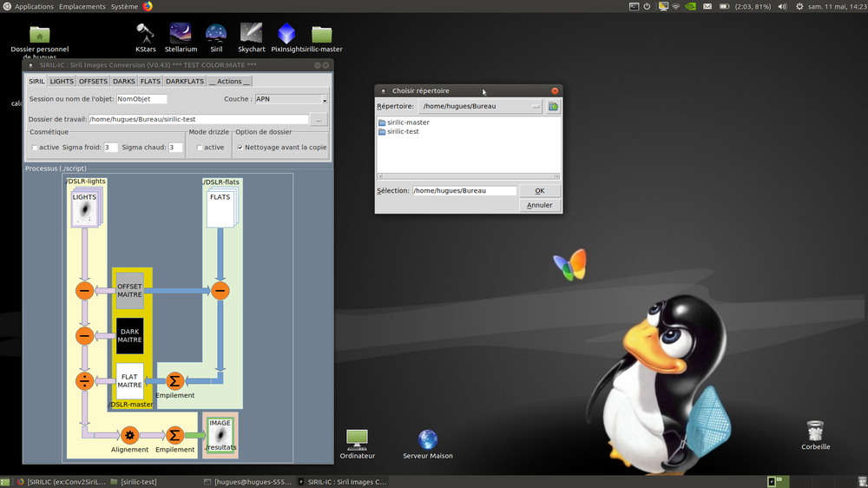Enable Mode drizzle active checkbox
The width and height of the screenshot is (868, 488).
[200, 148]
